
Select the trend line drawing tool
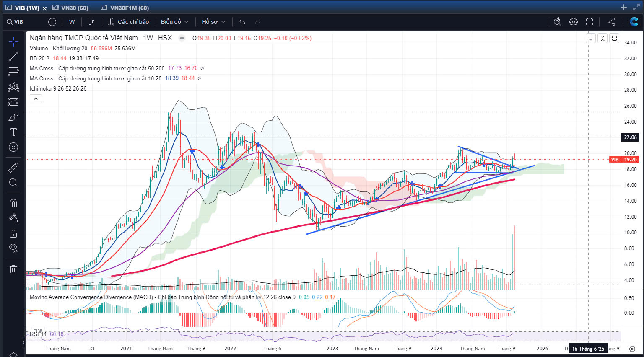(x=13, y=57)
